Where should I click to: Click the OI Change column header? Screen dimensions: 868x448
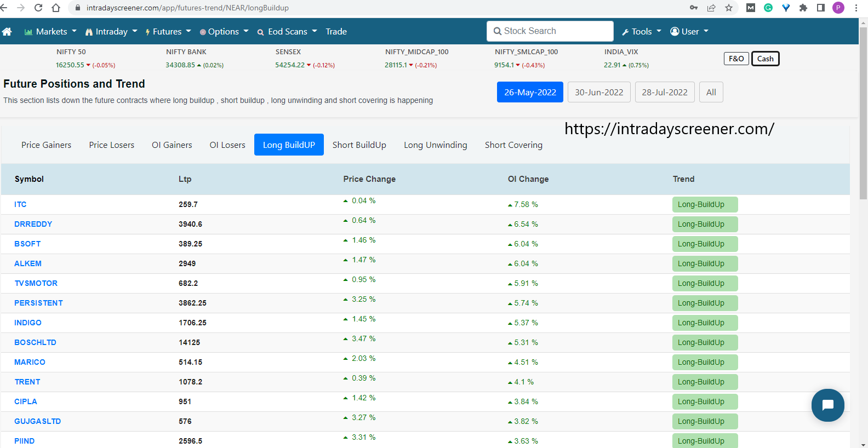click(528, 179)
